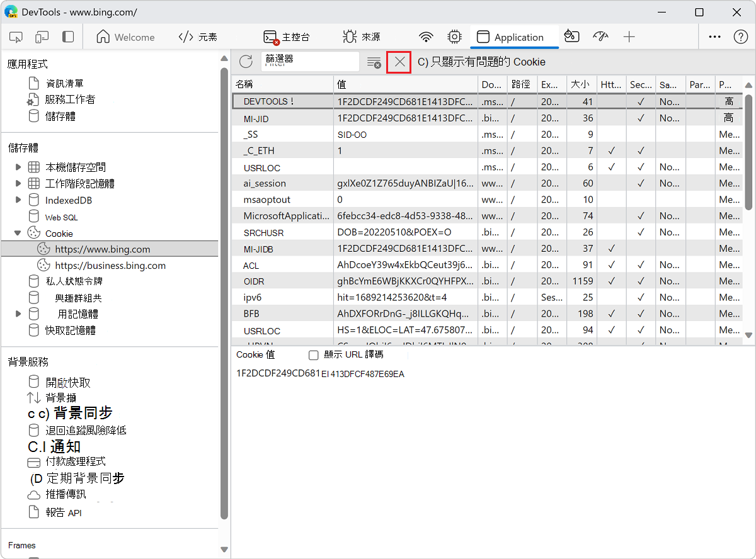Sort cookies by 名稱 column header
This screenshot has width=756, height=559.
pyautogui.click(x=283, y=84)
